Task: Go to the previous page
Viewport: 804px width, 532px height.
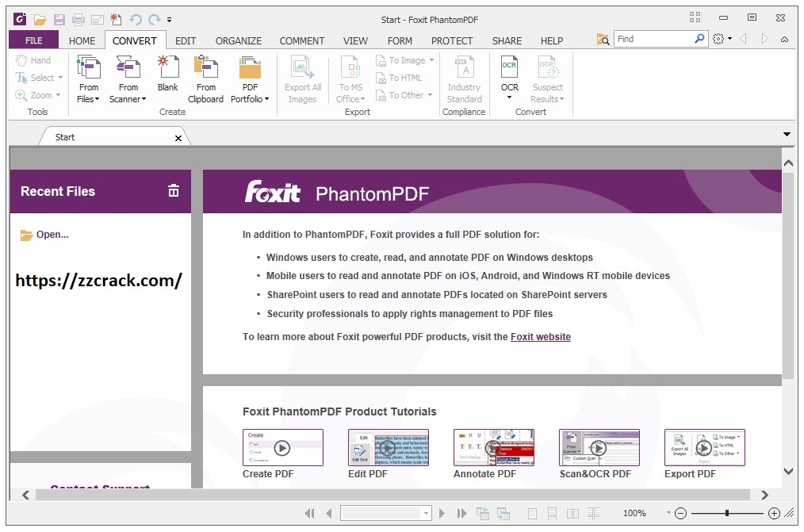Action: (329, 513)
